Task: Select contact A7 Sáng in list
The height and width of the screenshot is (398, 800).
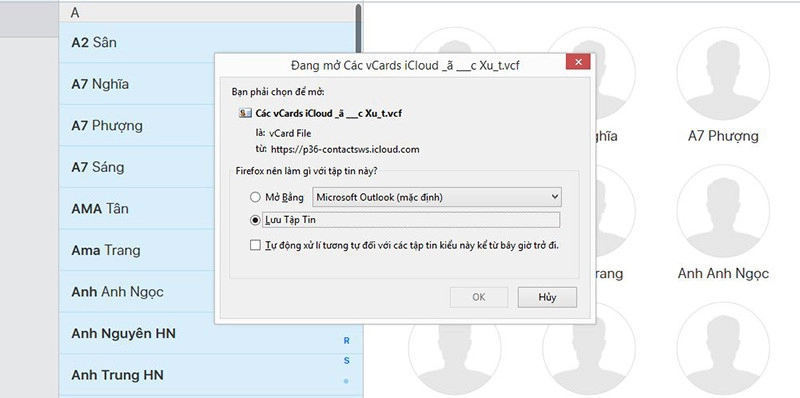Action: point(210,167)
